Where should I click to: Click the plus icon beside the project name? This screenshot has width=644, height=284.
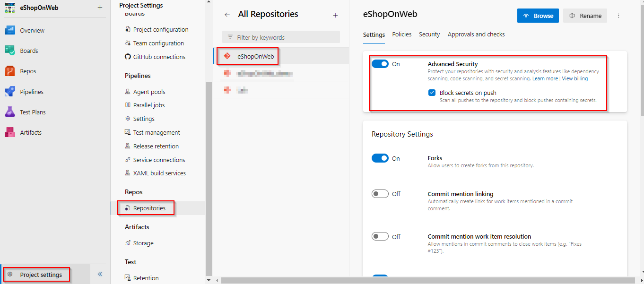99,8
